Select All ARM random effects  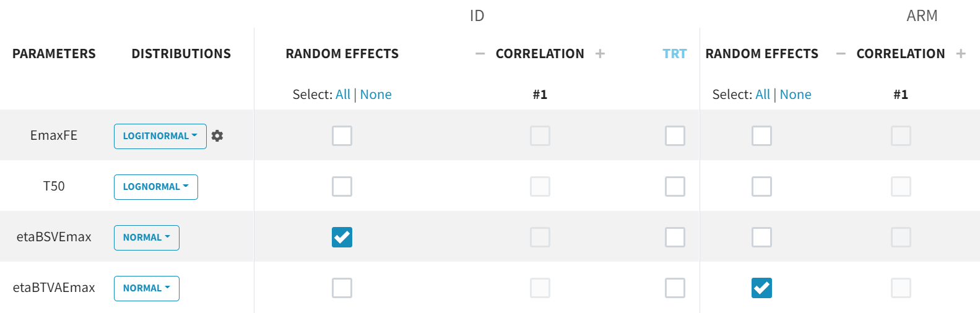tap(763, 95)
